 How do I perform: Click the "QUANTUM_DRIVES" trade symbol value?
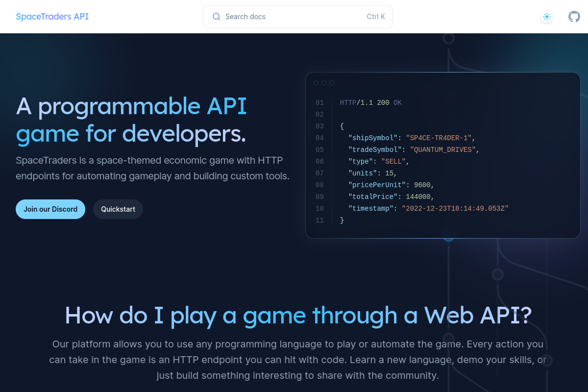pos(443,150)
